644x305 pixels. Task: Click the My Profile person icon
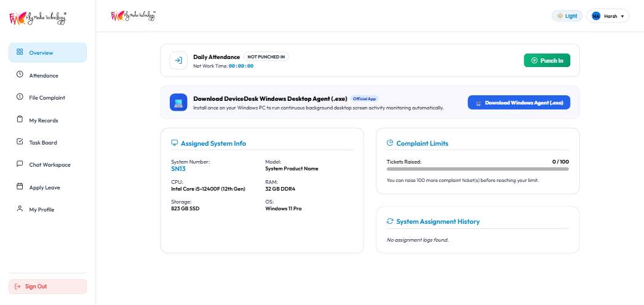tap(20, 208)
